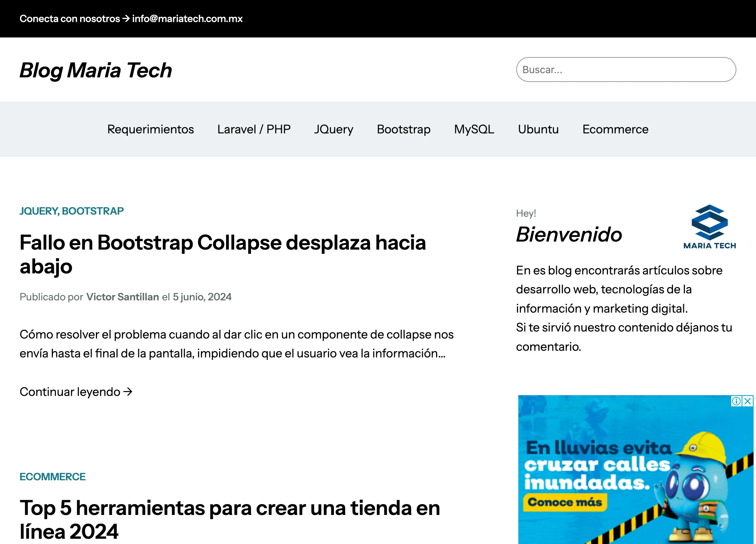756x544 pixels.
Task: Open author Victor Santillan's page
Action: (122, 297)
